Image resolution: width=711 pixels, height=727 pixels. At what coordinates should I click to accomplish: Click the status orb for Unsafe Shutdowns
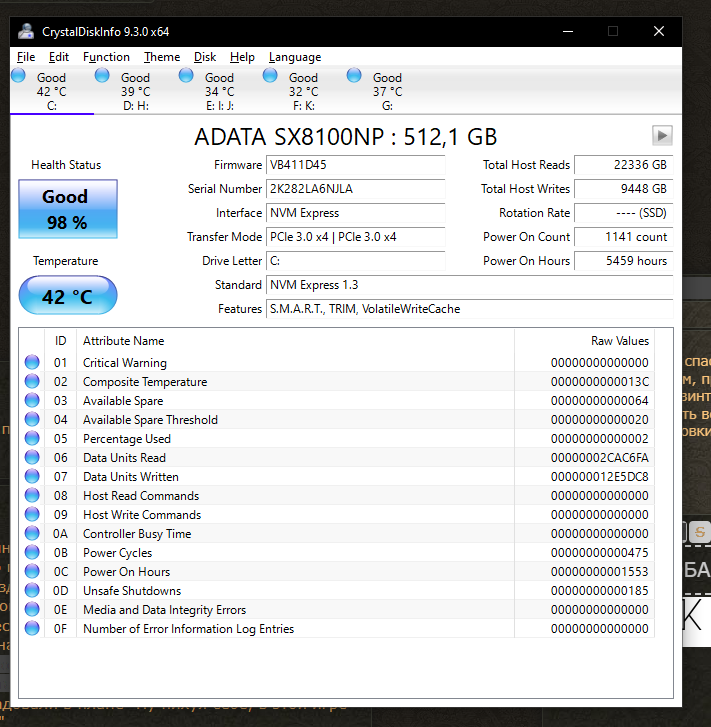click(32, 591)
